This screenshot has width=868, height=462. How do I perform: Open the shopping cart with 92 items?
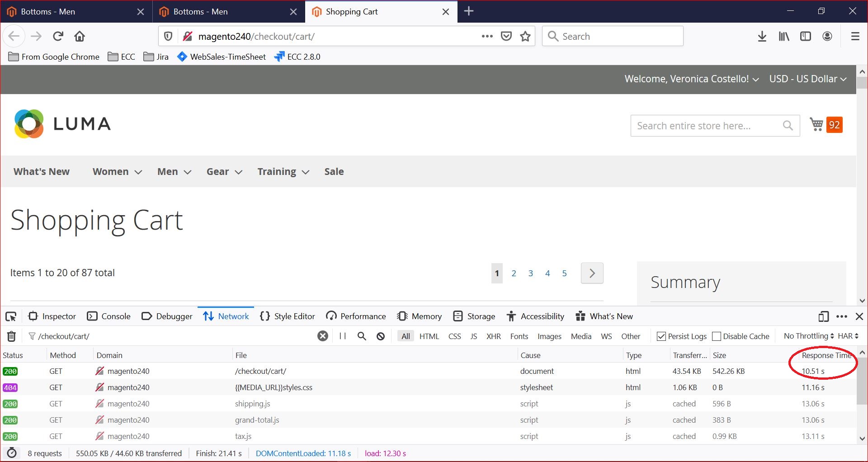(x=826, y=125)
